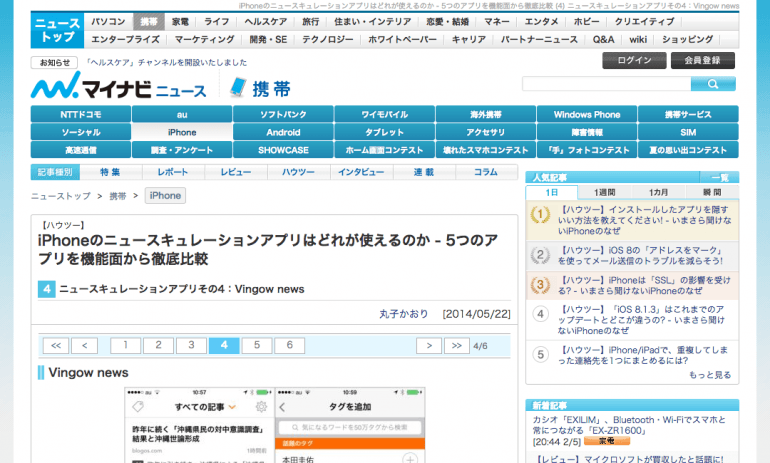Select the au category
Screen dimensions: 770x463
[x=182, y=114]
